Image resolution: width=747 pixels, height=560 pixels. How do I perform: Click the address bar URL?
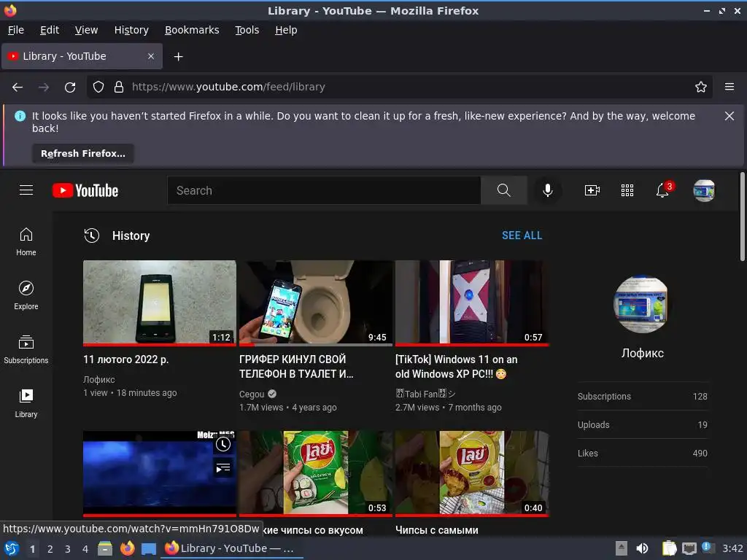pyautogui.click(x=228, y=87)
